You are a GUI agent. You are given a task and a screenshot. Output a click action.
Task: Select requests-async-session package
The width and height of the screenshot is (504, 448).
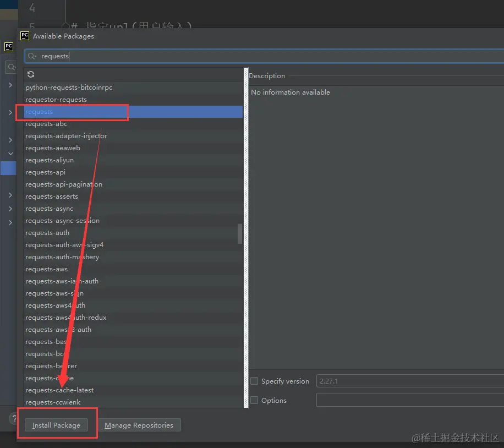(133, 221)
